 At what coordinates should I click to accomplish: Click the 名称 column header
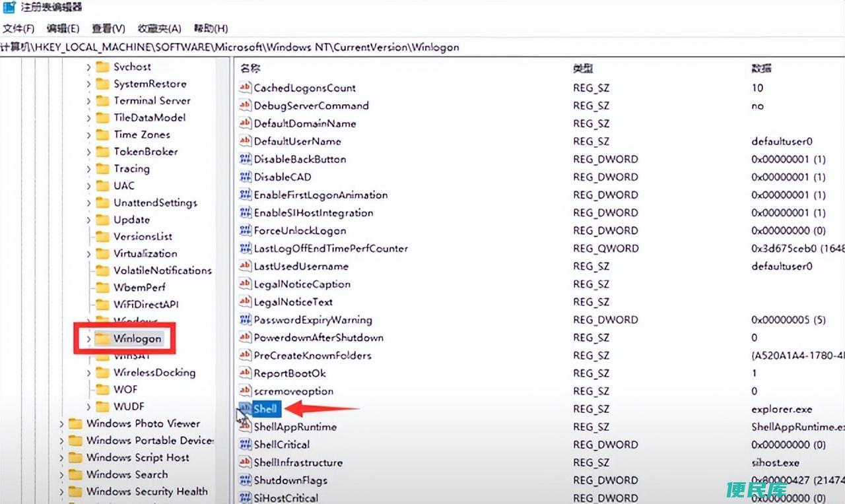pos(250,68)
